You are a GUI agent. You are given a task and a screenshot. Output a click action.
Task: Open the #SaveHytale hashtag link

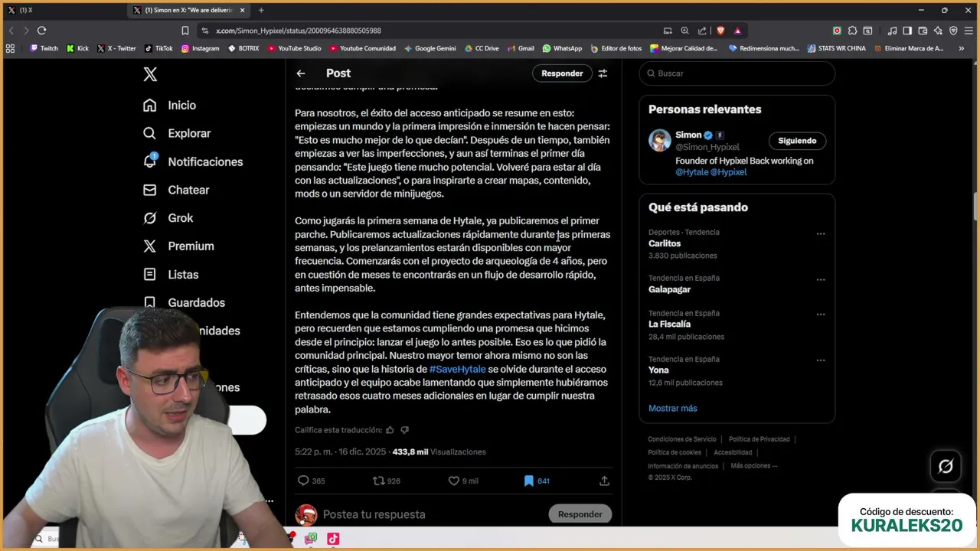(x=457, y=369)
